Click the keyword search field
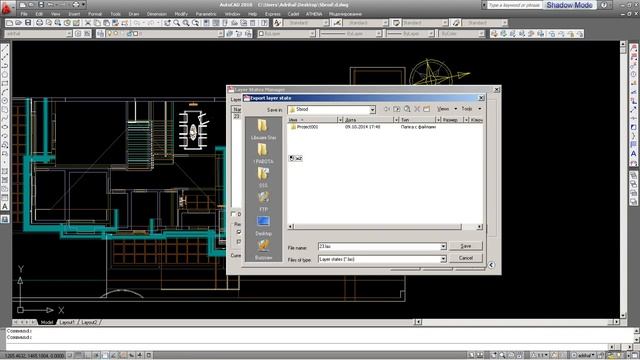Image resolution: width=640 pixels, height=360 pixels. (514, 5)
